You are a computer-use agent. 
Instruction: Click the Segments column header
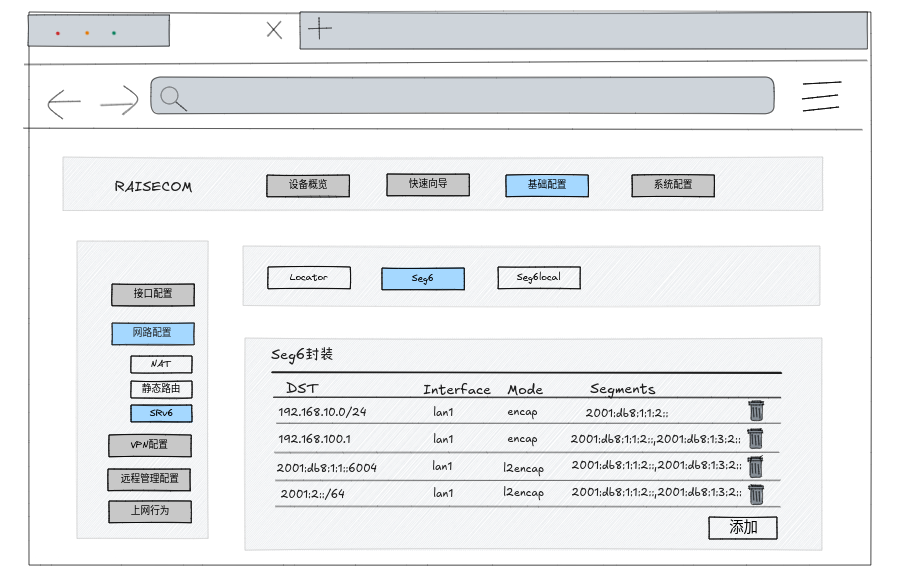click(x=623, y=389)
